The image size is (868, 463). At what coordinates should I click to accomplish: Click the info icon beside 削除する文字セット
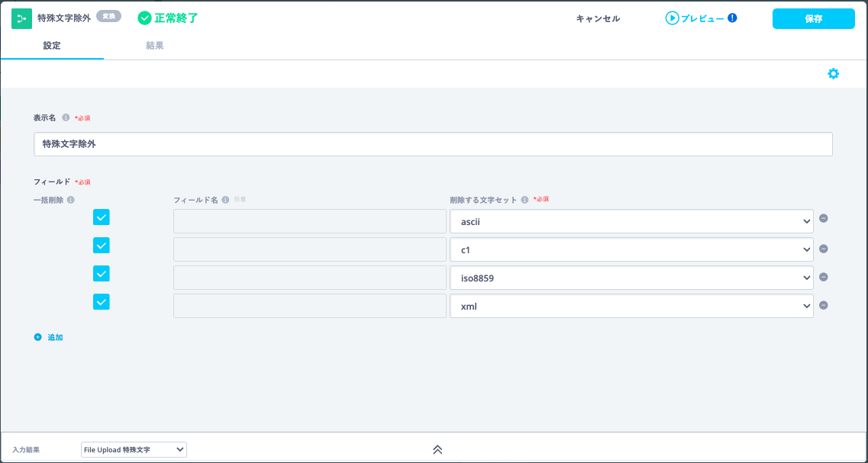(x=524, y=200)
